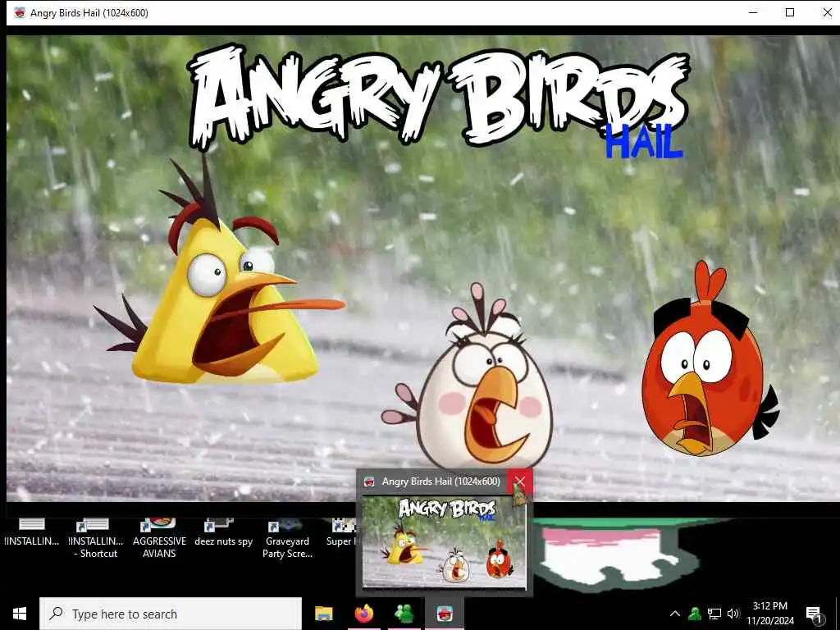Open the green people app on taskbar
Screen dimensions: 840x630
[x=404, y=614]
